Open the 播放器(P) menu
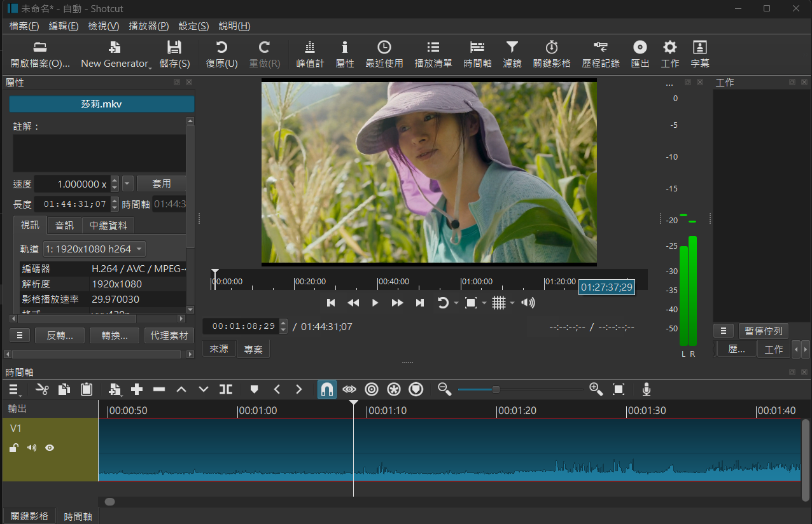The height and width of the screenshot is (524, 812). click(x=149, y=26)
